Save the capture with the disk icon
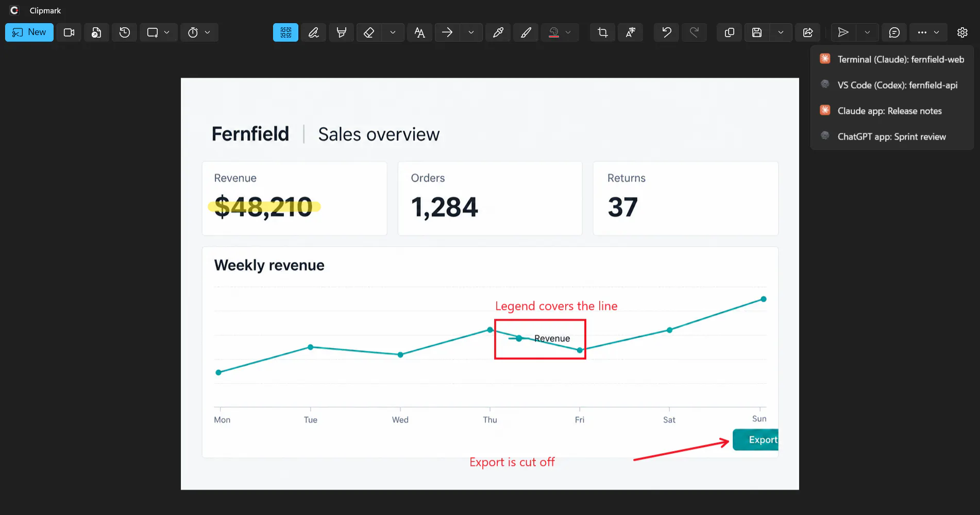Viewport: 980px width, 515px height. (757, 32)
